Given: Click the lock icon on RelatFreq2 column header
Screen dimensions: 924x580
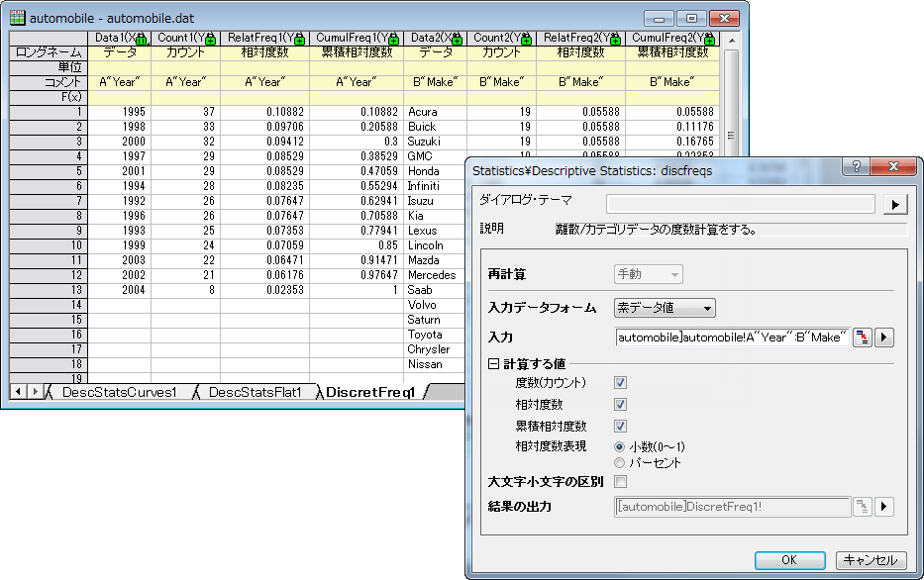Looking at the screenshot, I should pos(615,40).
